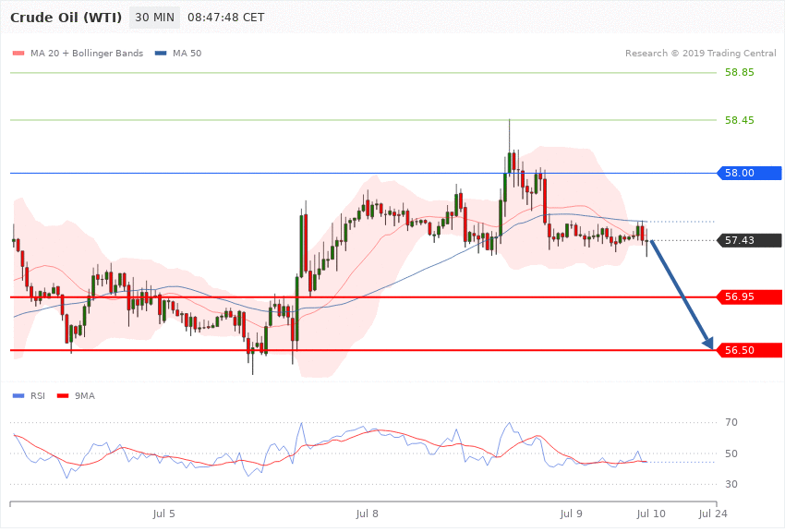
Task: Click the MA 50 legend label
Action: (x=187, y=53)
